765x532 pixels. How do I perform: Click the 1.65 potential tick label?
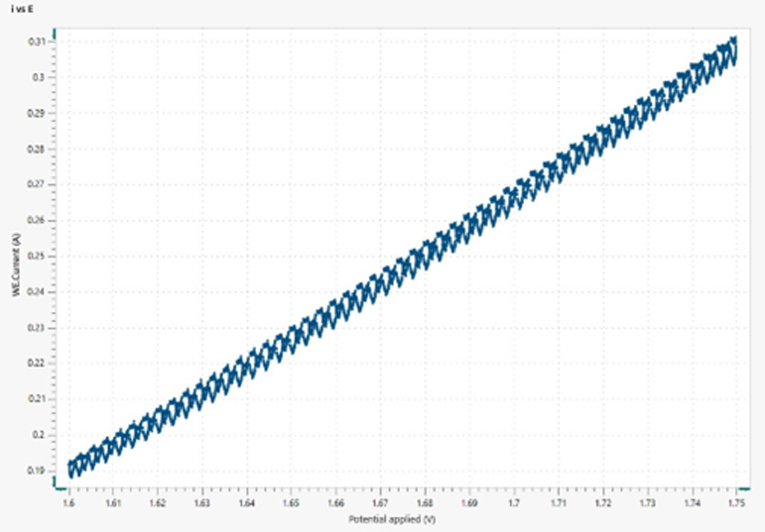(291, 504)
